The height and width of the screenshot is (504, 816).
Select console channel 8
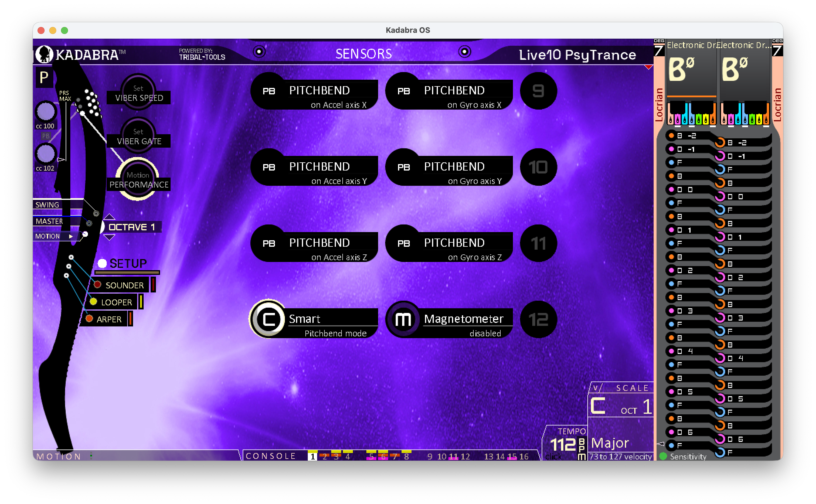coord(406,456)
